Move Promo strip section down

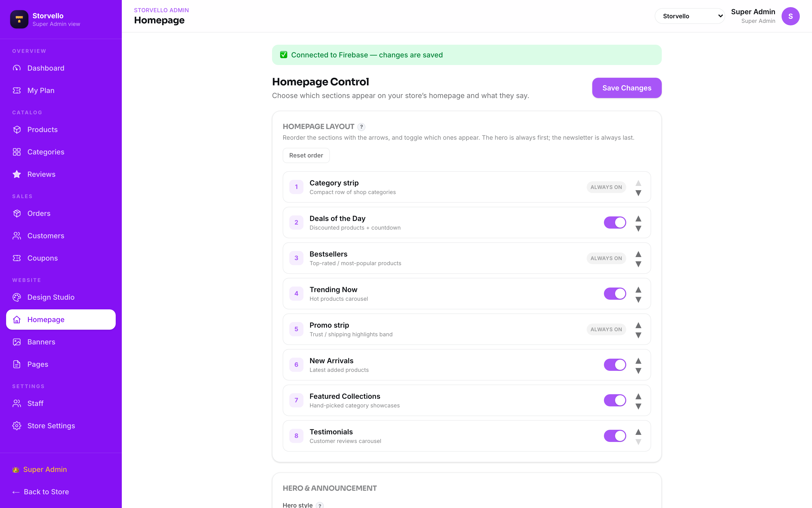pyautogui.click(x=638, y=335)
